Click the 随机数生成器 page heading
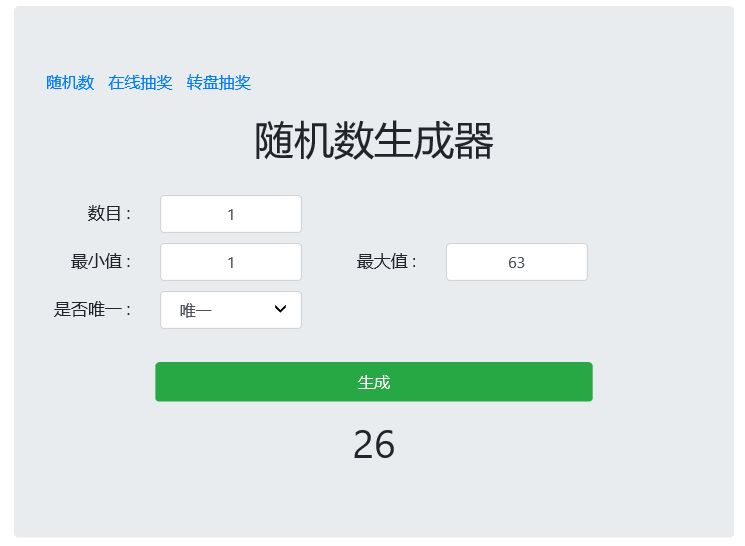 coord(374,141)
